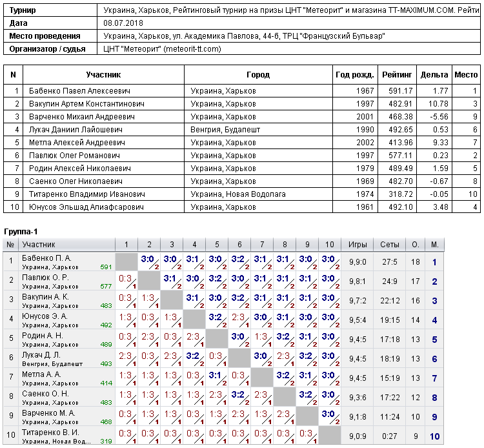Click place number 1 in М. column

tap(434, 262)
